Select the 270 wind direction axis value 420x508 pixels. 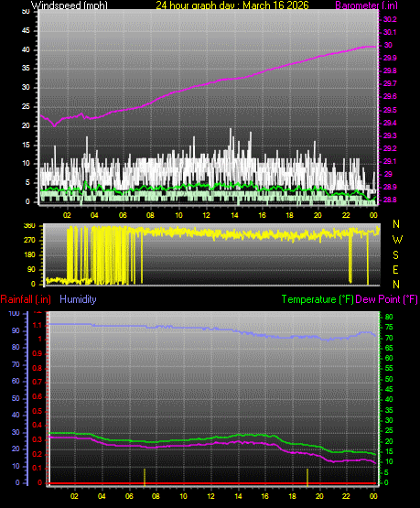tap(29, 241)
